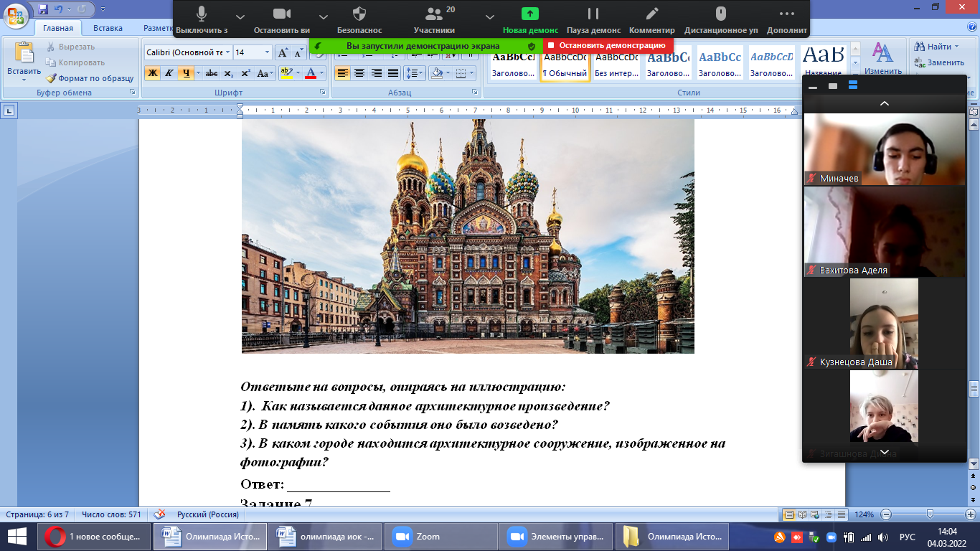Click the paragraph borders button

pyautogui.click(x=461, y=73)
